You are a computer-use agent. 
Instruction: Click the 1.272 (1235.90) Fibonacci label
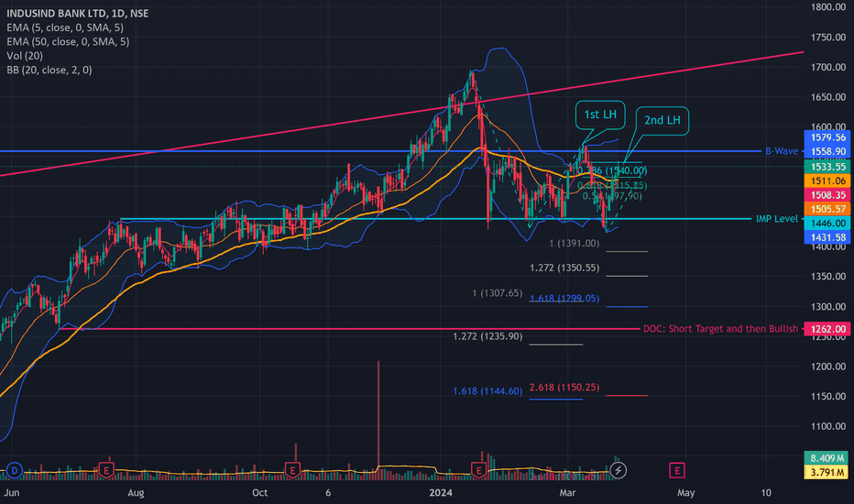[487, 336]
